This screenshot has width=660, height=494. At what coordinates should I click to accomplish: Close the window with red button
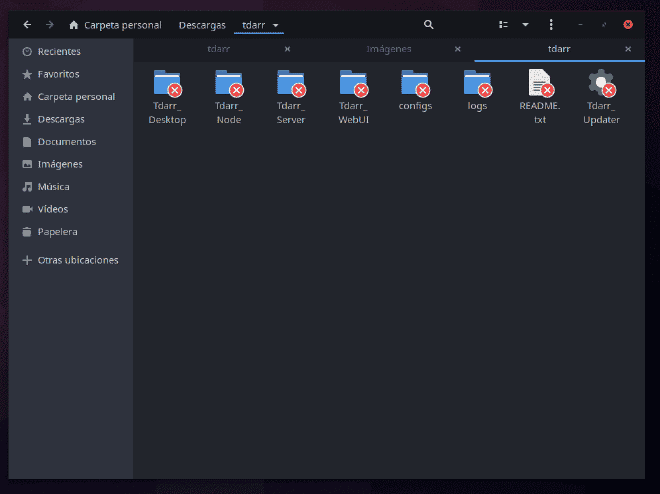(x=628, y=24)
